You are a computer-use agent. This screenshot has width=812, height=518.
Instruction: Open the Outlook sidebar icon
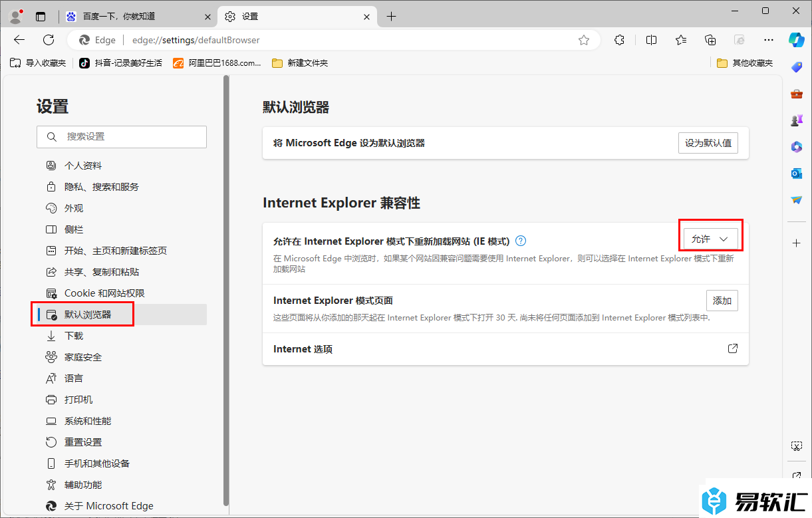point(797,174)
